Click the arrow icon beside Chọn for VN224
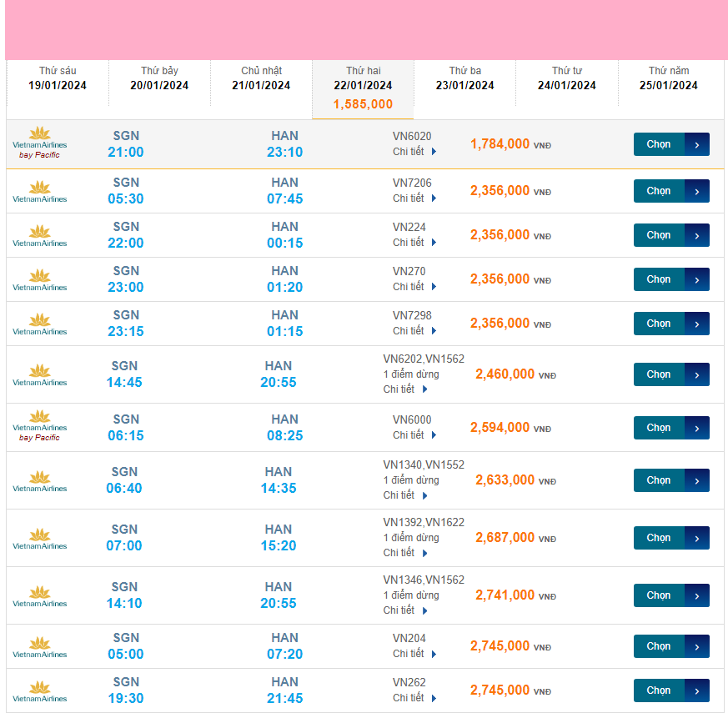728x713 pixels. (x=697, y=235)
